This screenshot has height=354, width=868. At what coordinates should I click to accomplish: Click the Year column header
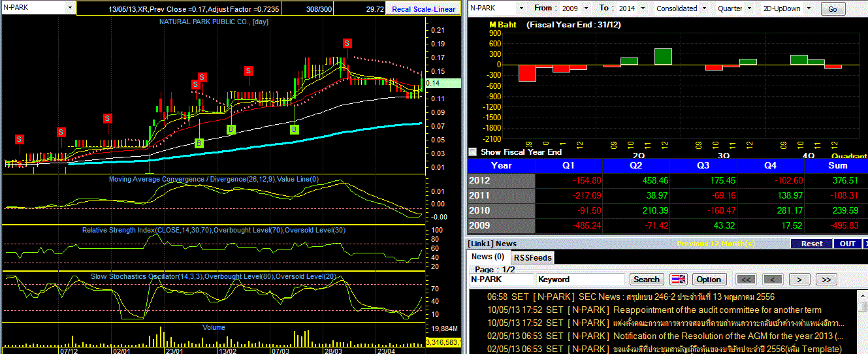502,165
